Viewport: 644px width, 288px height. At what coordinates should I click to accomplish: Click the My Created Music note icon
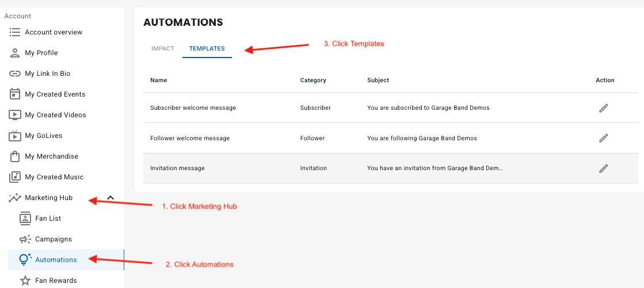(15, 177)
